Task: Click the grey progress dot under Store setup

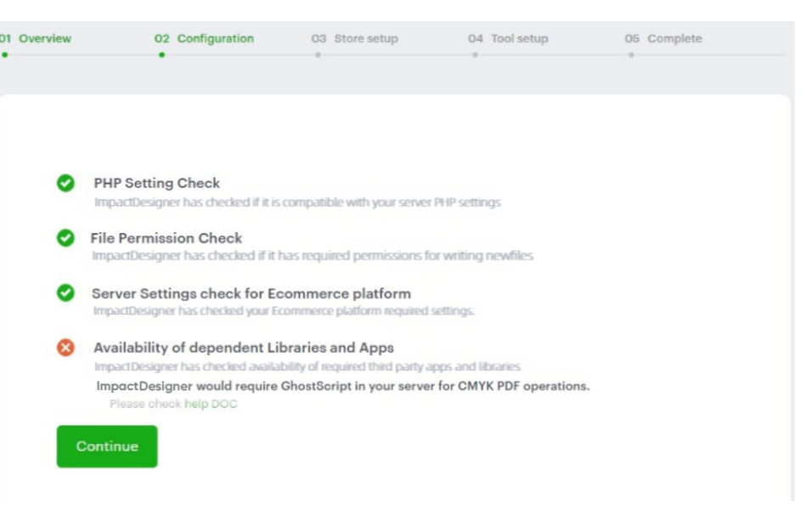Action: (x=318, y=55)
